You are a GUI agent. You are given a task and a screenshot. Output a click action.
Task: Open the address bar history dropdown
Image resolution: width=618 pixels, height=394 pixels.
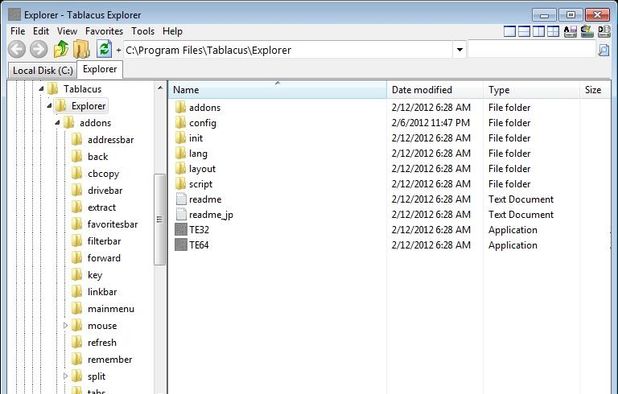click(x=460, y=50)
